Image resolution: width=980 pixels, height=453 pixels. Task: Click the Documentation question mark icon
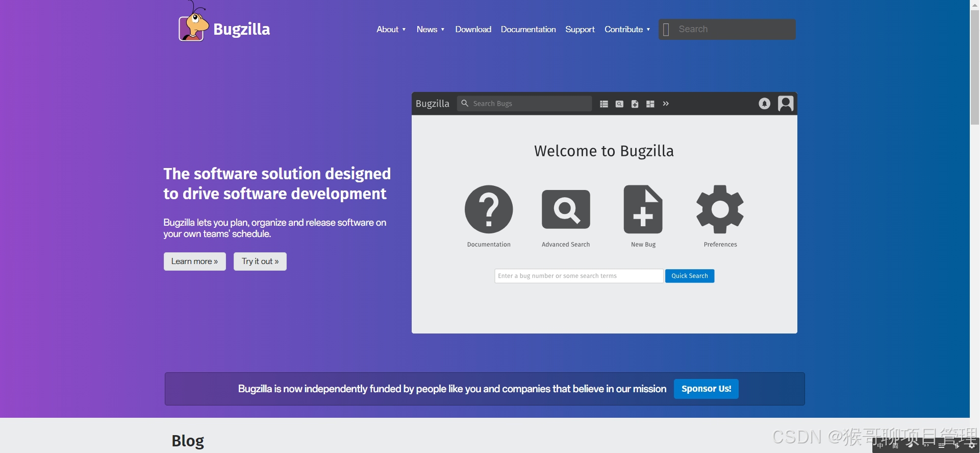pos(489,209)
